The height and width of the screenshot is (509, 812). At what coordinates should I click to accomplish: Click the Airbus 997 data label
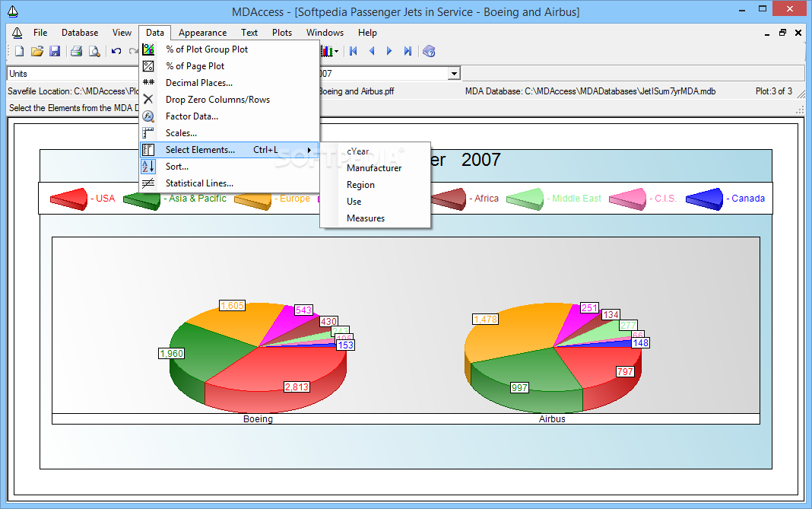pos(519,388)
